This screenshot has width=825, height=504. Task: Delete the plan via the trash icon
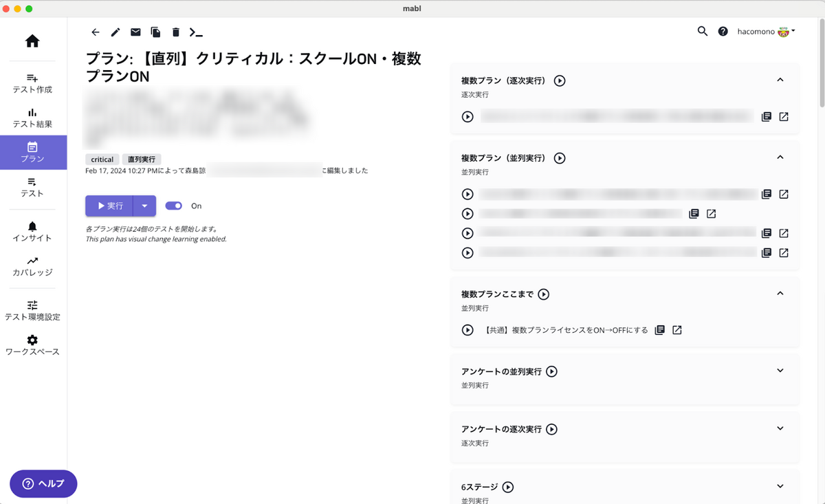175,32
